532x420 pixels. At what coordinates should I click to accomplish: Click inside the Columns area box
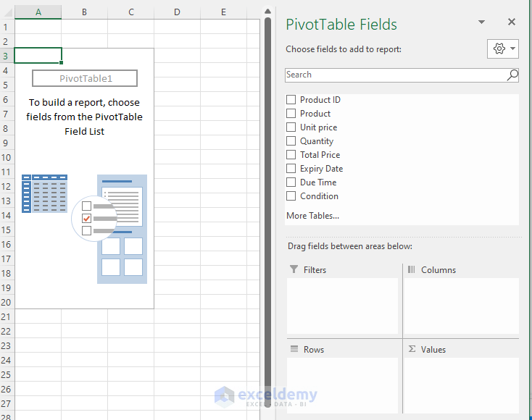(462, 306)
